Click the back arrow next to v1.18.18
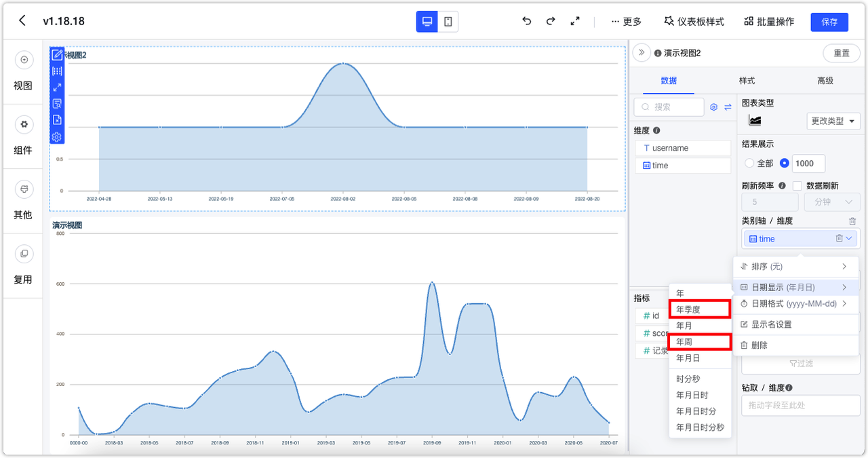The image size is (868, 458). 22,21
